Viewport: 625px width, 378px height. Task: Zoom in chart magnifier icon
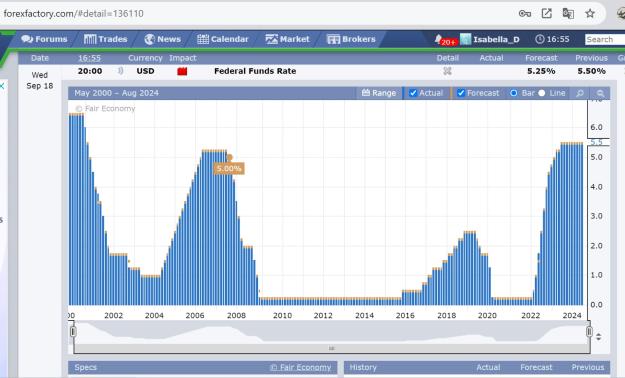580,93
